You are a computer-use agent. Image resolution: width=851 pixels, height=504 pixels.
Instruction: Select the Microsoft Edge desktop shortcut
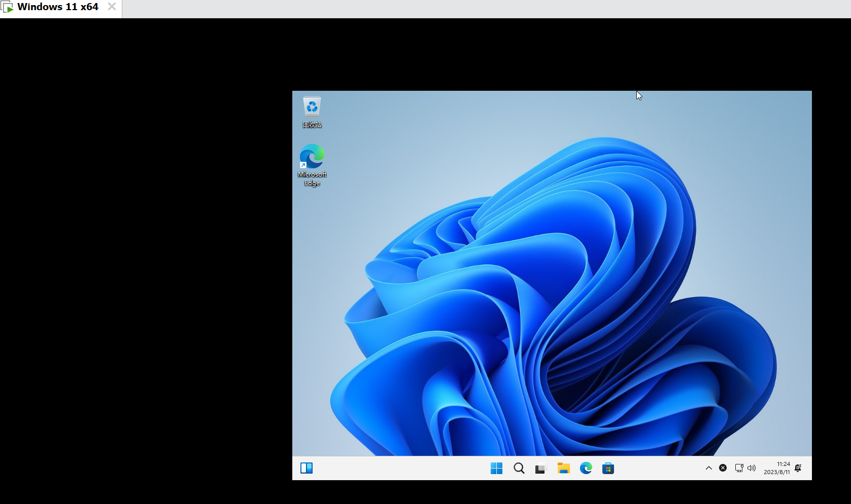coord(312,165)
